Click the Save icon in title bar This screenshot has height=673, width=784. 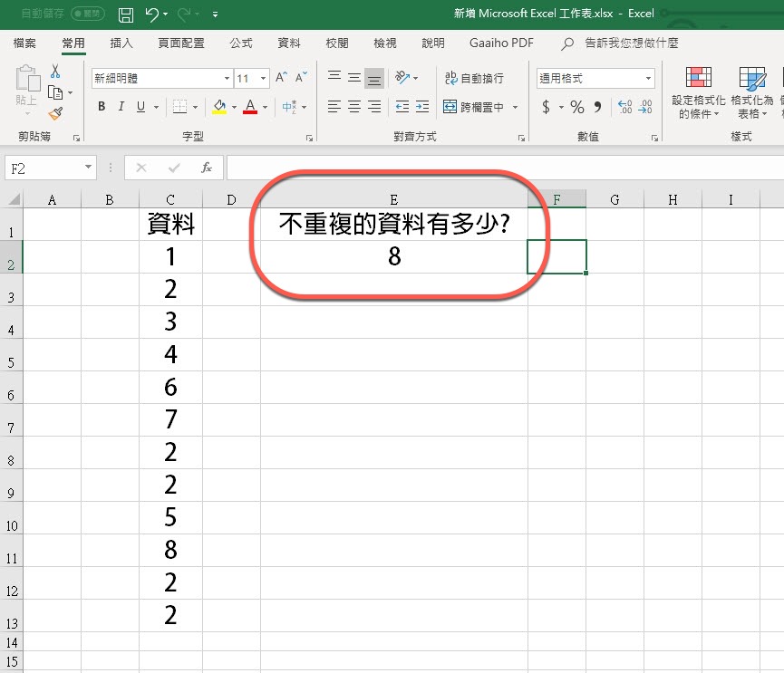(125, 14)
